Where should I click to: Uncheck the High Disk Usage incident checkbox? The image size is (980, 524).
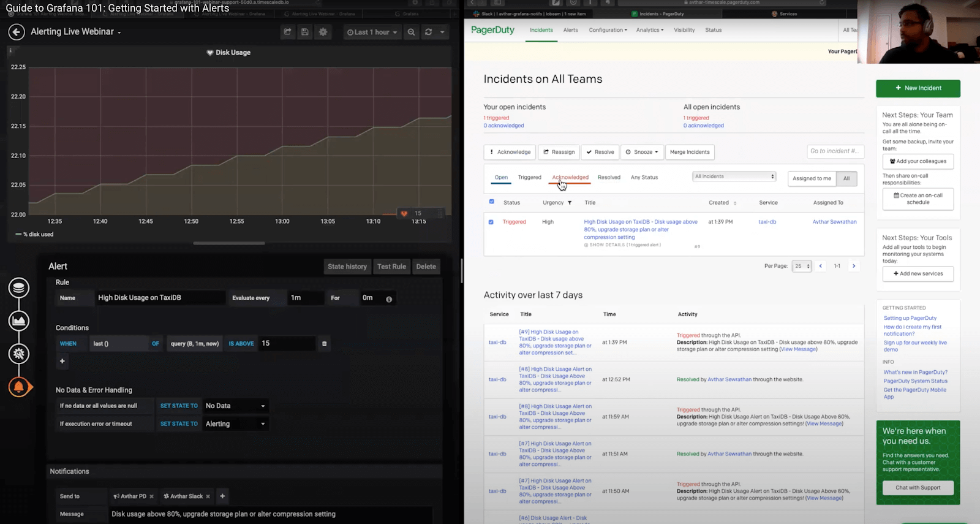(491, 222)
